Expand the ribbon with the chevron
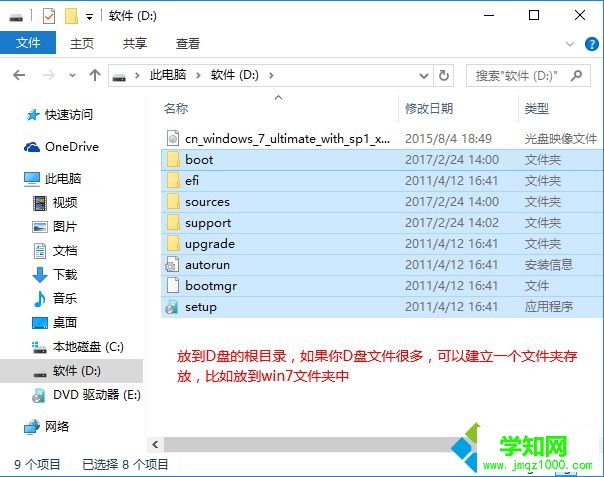Viewport: 604px width, 477px height. coord(570,44)
